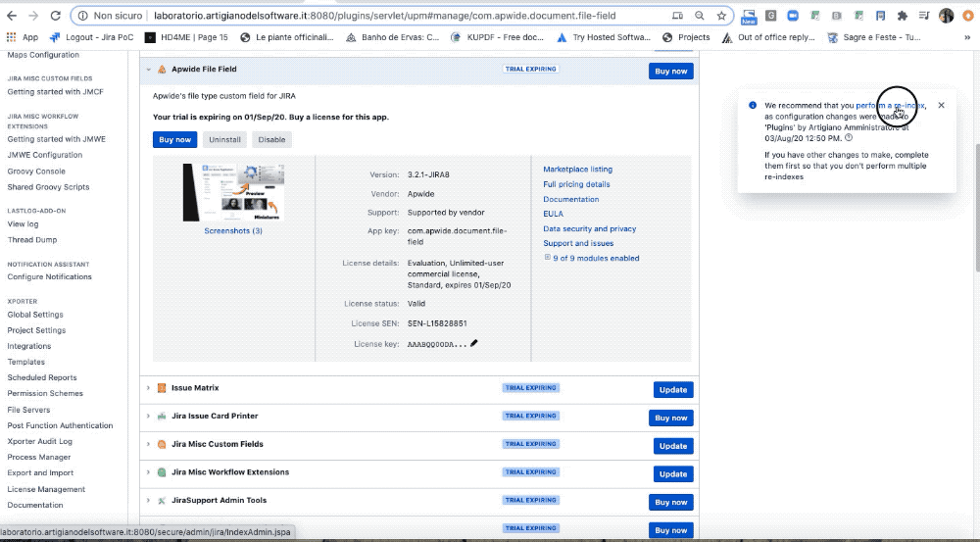Click the Issue Matrix app icon
The width and height of the screenshot is (980, 542).
(x=162, y=388)
